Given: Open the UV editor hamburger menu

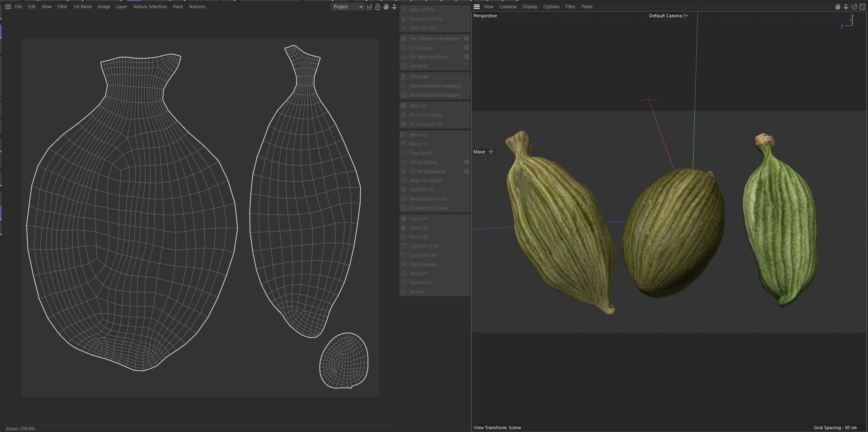Looking at the screenshot, I should coord(8,7).
